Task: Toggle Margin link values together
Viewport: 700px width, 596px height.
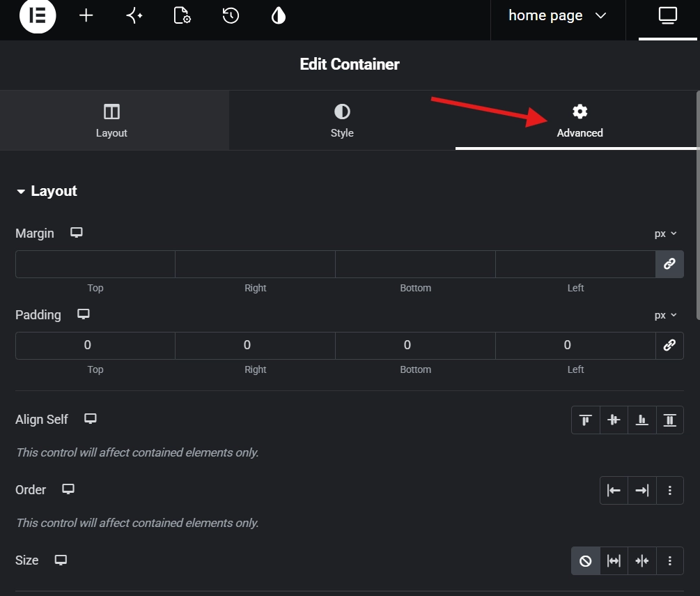Action: coord(669,264)
